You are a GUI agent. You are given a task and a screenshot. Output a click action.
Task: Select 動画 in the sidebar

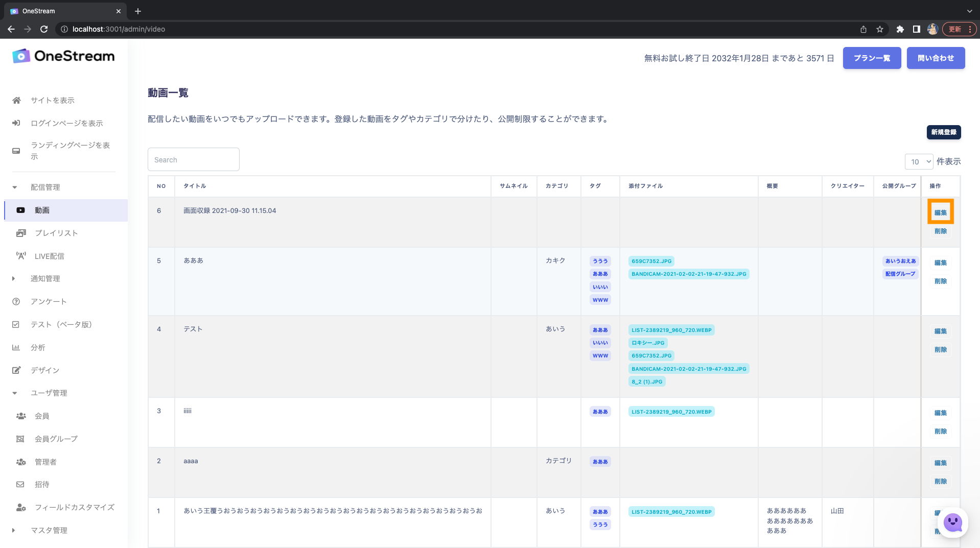point(66,210)
